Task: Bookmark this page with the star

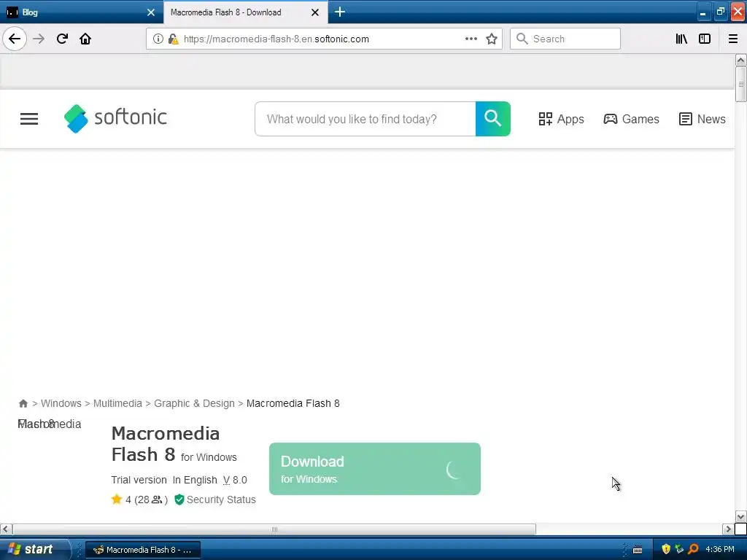Action: pyautogui.click(x=492, y=39)
